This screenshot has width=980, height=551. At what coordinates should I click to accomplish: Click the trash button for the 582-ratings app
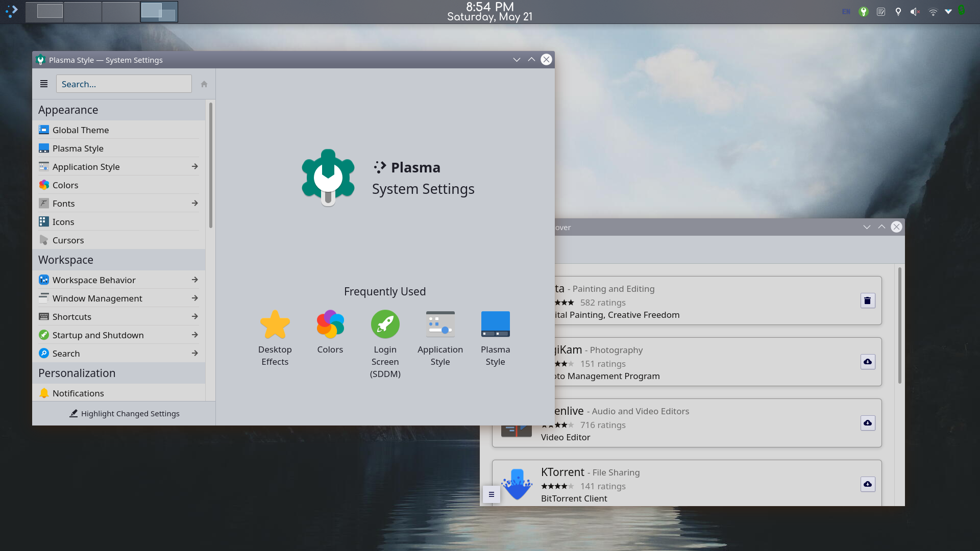868,300
